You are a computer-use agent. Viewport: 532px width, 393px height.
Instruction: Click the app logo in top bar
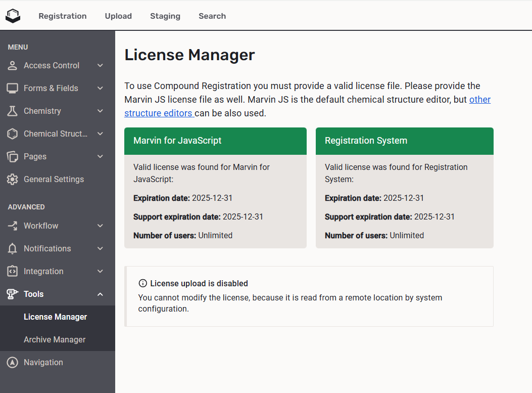(13, 16)
